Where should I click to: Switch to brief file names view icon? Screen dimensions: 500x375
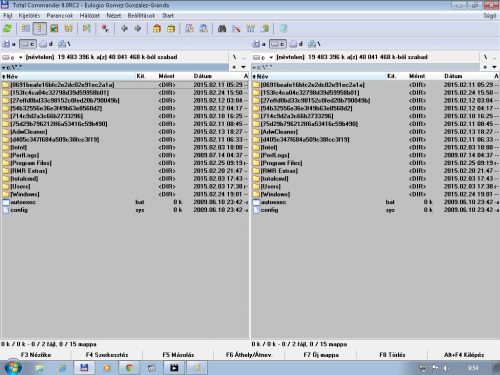coord(26,29)
